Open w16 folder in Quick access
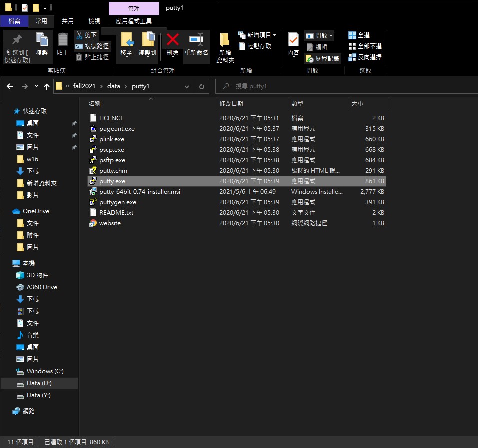 [x=32, y=159]
